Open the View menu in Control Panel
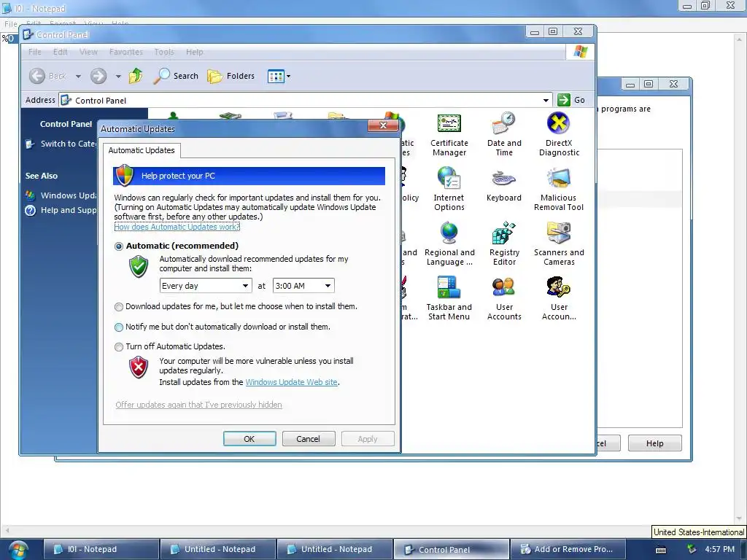Screen dimensions: 747x560 pyautogui.click(x=88, y=52)
